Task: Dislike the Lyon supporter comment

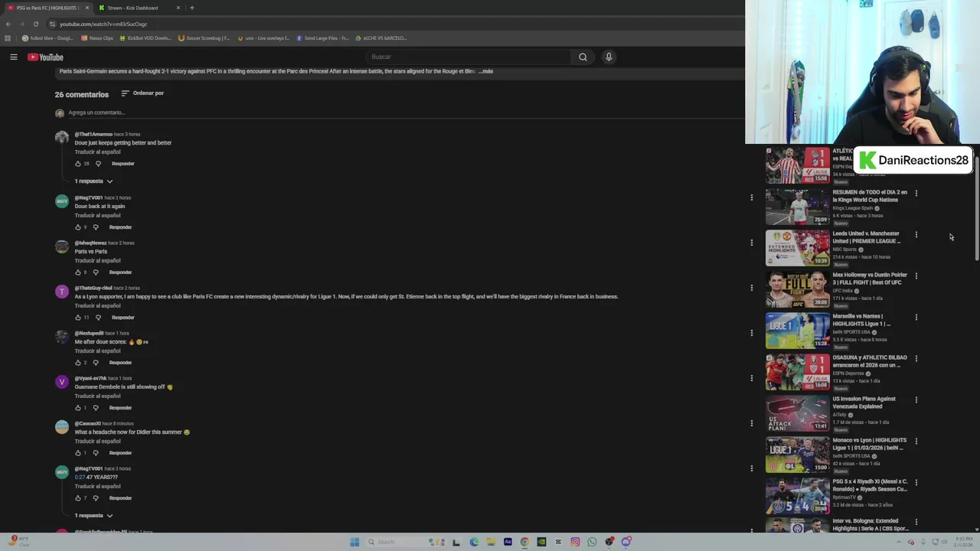Action: [98, 318]
